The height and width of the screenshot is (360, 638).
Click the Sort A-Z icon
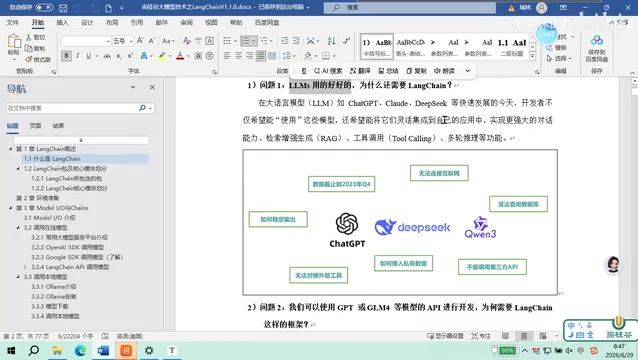[x=331, y=41]
